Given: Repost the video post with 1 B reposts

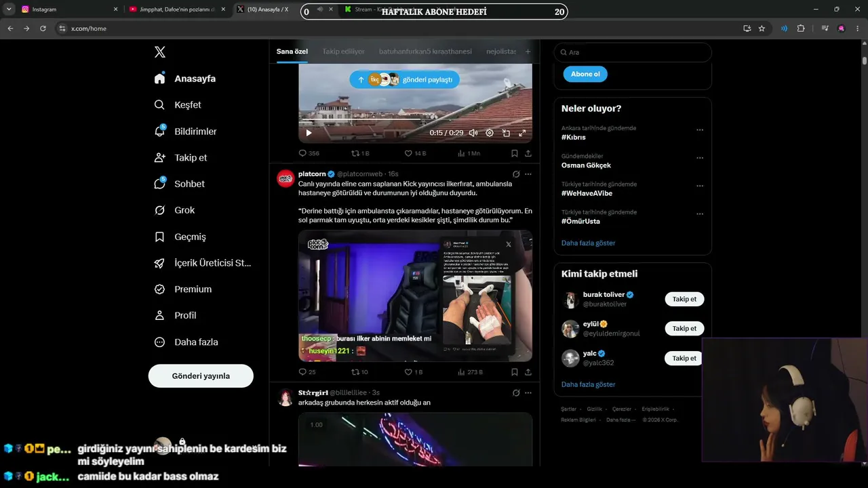Looking at the screenshot, I should tap(355, 154).
